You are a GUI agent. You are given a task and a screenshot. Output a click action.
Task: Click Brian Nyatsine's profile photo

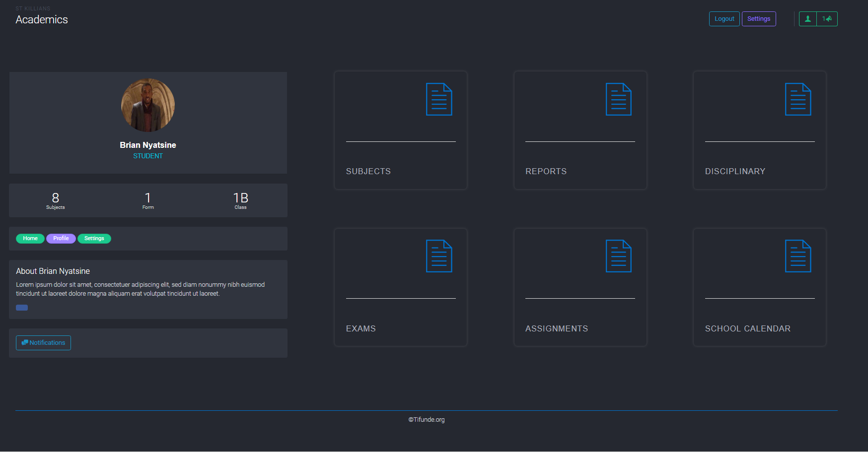pyautogui.click(x=148, y=105)
